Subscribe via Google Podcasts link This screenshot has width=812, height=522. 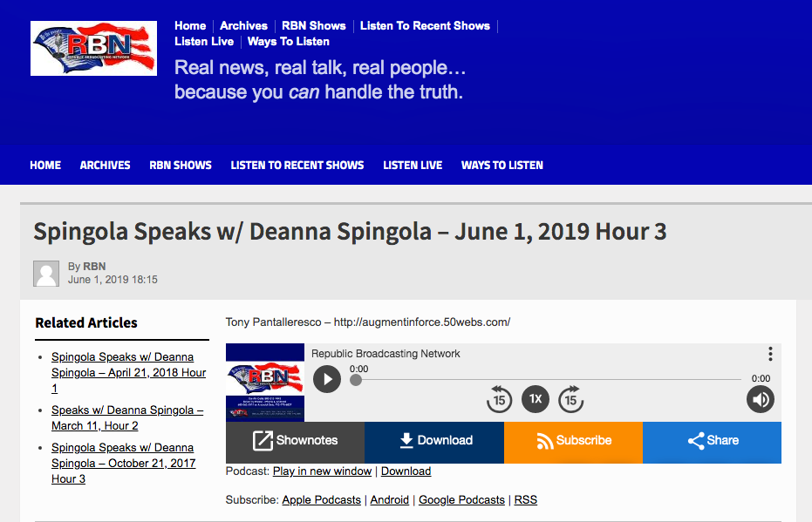tap(461, 500)
